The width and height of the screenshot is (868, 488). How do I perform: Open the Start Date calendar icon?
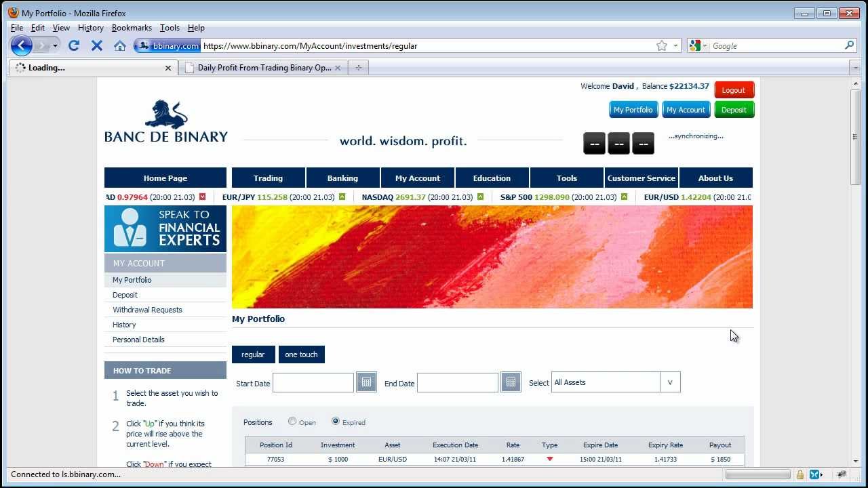pos(366,382)
